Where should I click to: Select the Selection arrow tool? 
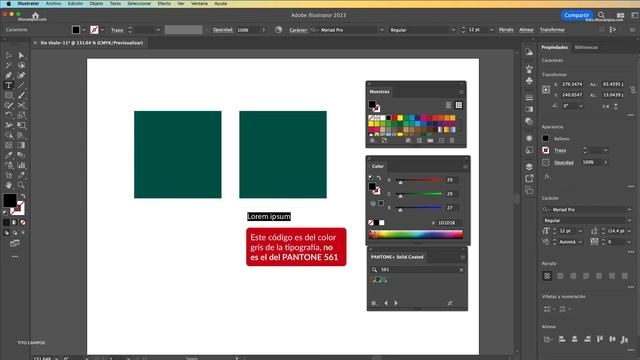[x=9, y=55]
